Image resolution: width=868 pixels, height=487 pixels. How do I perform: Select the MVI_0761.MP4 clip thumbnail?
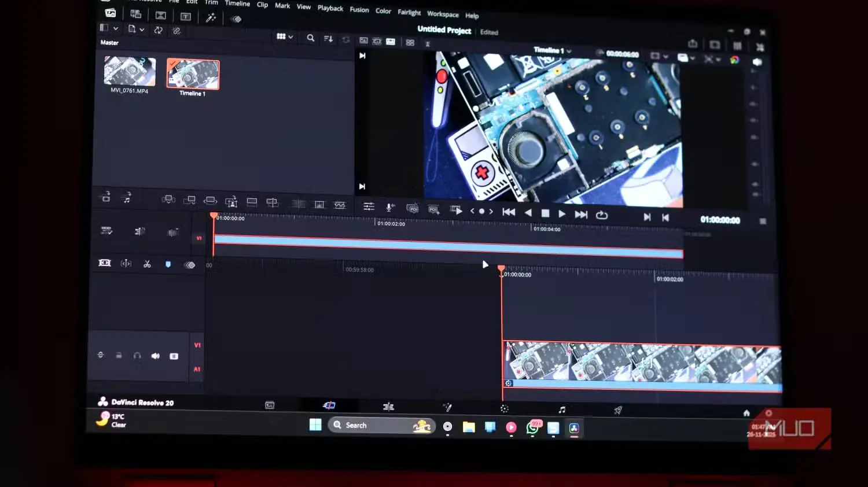[130, 72]
